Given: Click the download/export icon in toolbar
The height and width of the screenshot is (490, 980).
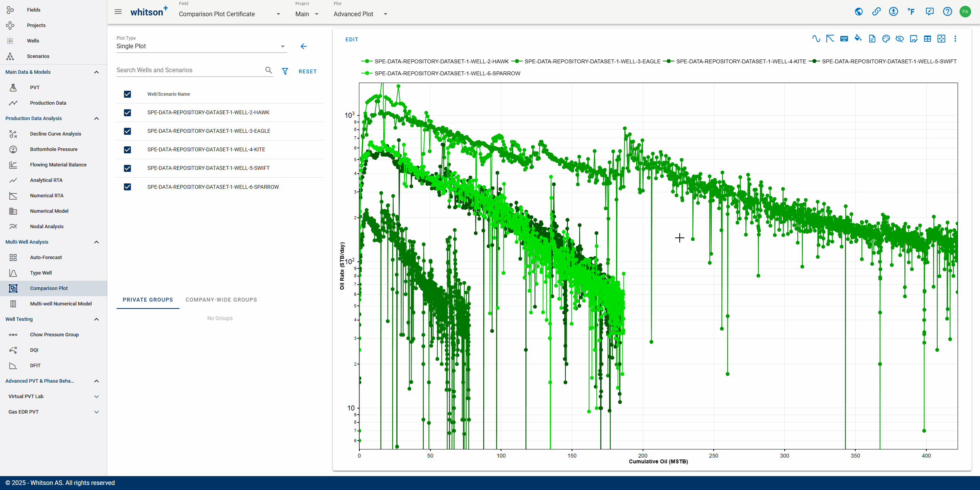Looking at the screenshot, I should [871, 39].
